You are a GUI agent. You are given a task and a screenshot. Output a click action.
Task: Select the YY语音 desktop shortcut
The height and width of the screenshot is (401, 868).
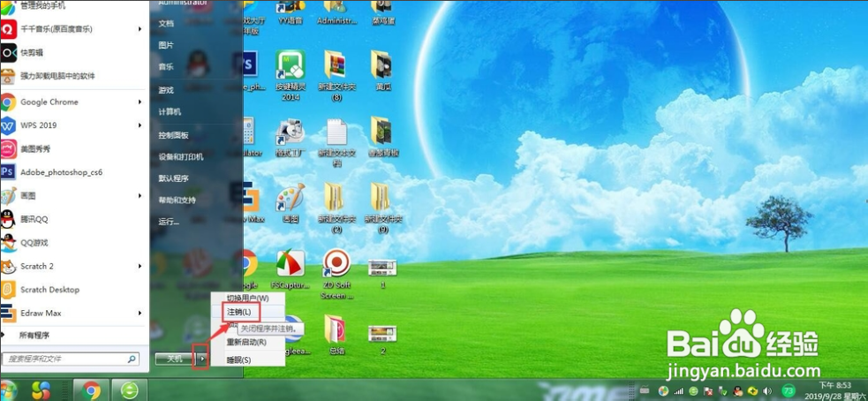coord(291,13)
